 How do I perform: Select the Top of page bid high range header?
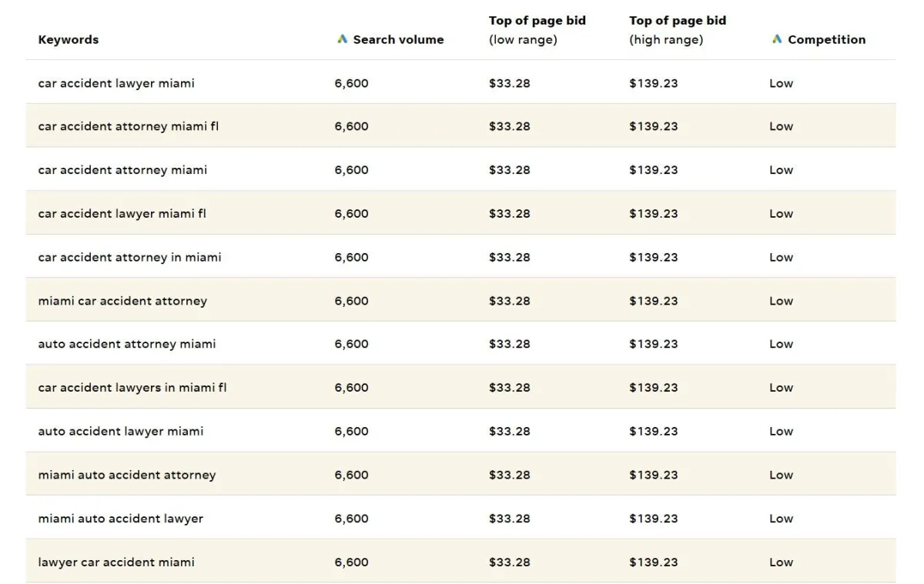pyautogui.click(x=678, y=30)
